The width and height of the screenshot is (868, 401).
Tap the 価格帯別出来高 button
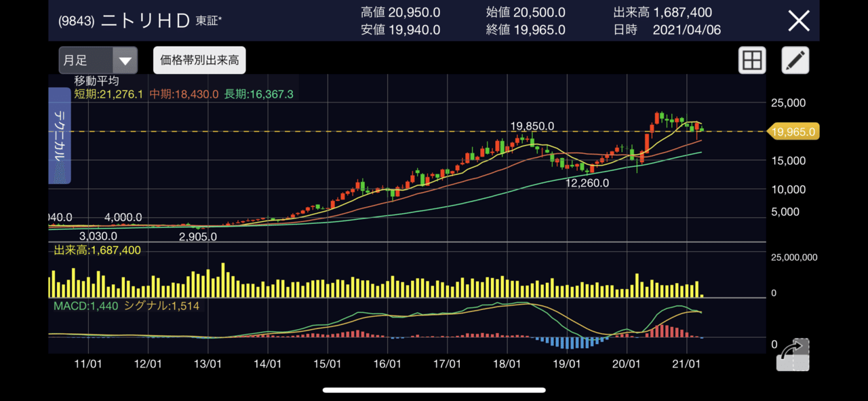point(199,60)
